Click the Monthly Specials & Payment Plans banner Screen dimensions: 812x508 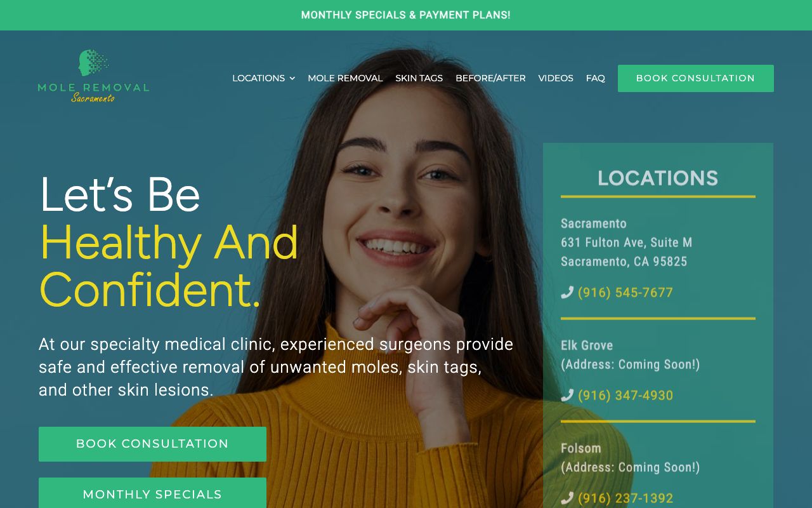coord(406,15)
